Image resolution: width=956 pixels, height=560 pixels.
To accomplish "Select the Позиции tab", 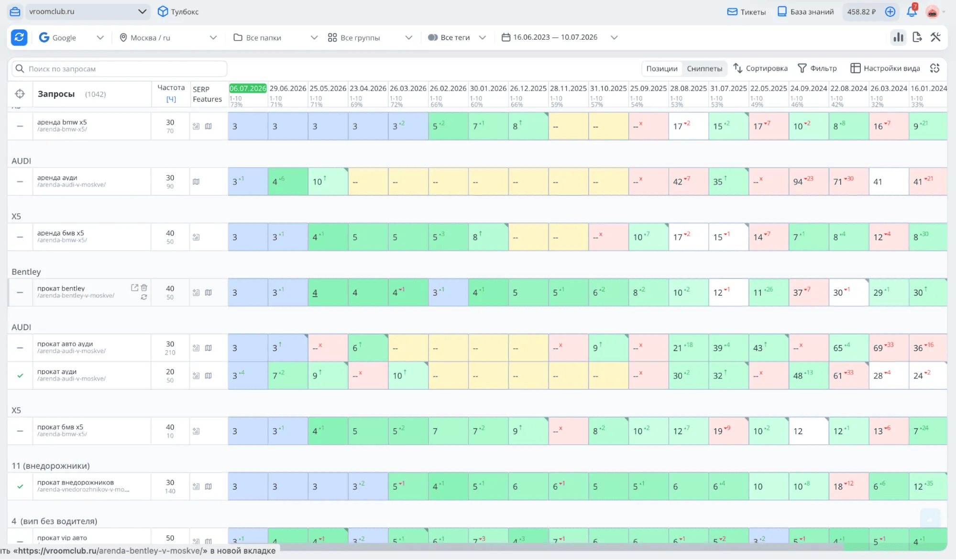I will pos(662,68).
